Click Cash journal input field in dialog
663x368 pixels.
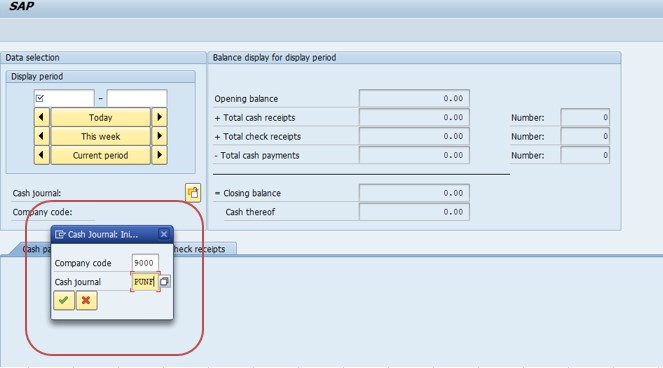click(145, 281)
